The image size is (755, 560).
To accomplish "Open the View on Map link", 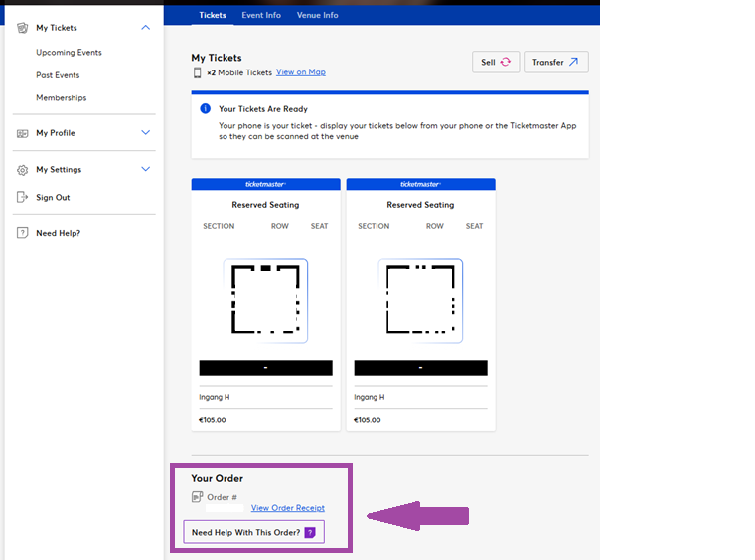I will click(x=300, y=72).
